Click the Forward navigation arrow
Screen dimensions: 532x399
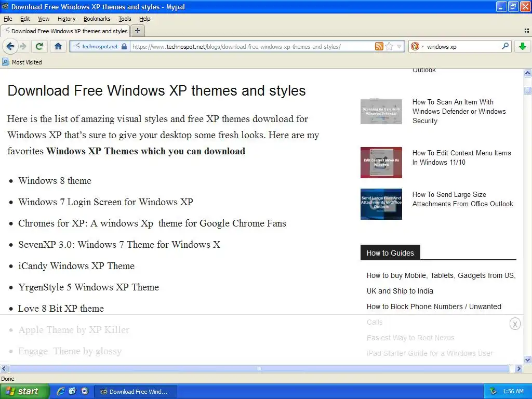click(23, 46)
